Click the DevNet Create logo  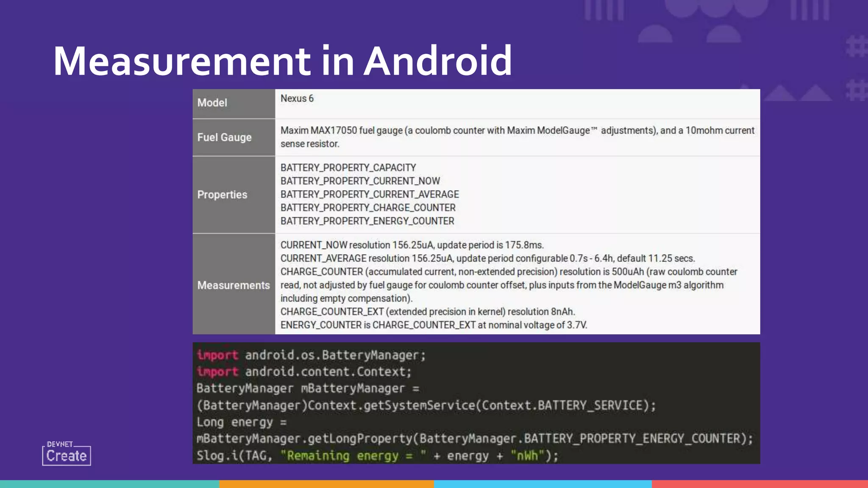[67, 453]
